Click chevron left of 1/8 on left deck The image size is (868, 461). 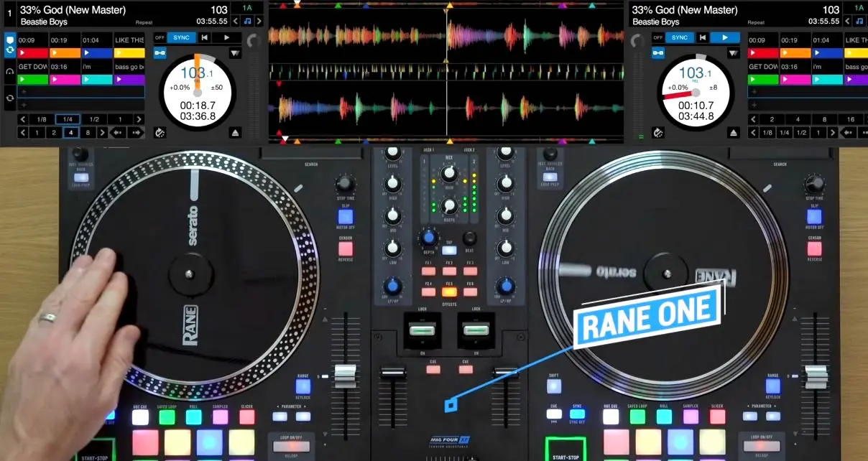pyautogui.click(x=23, y=119)
